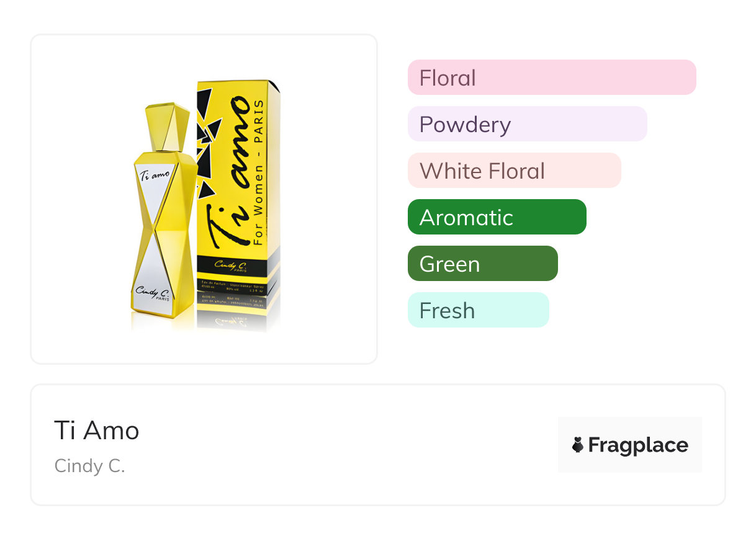The image size is (756, 536).
Task: Open the Ti Amo perfume title
Action: click(x=97, y=430)
